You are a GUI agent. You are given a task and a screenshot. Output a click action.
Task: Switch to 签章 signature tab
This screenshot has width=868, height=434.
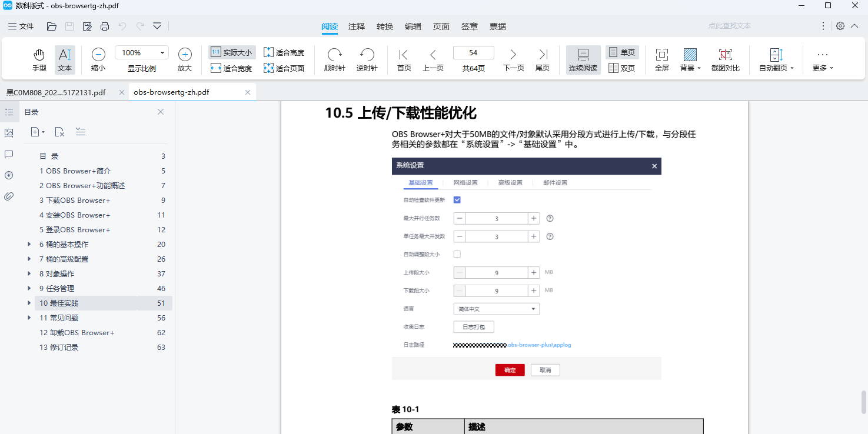[470, 26]
